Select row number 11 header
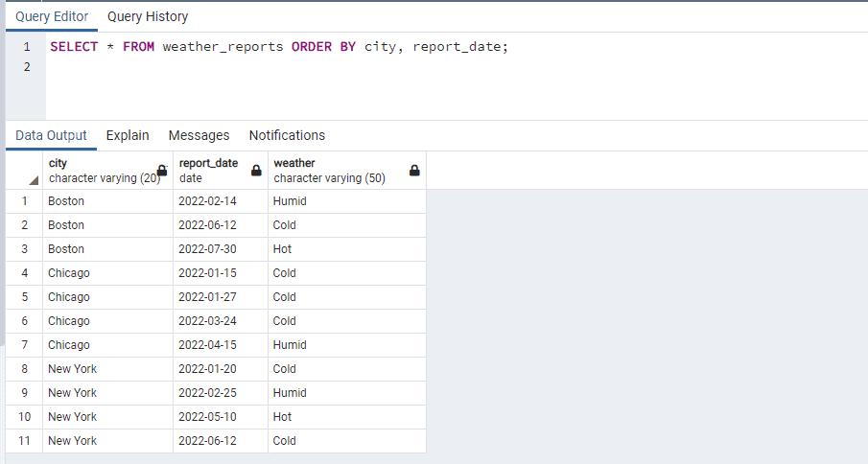This screenshot has width=868, height=464. click(x=24, y=441)
